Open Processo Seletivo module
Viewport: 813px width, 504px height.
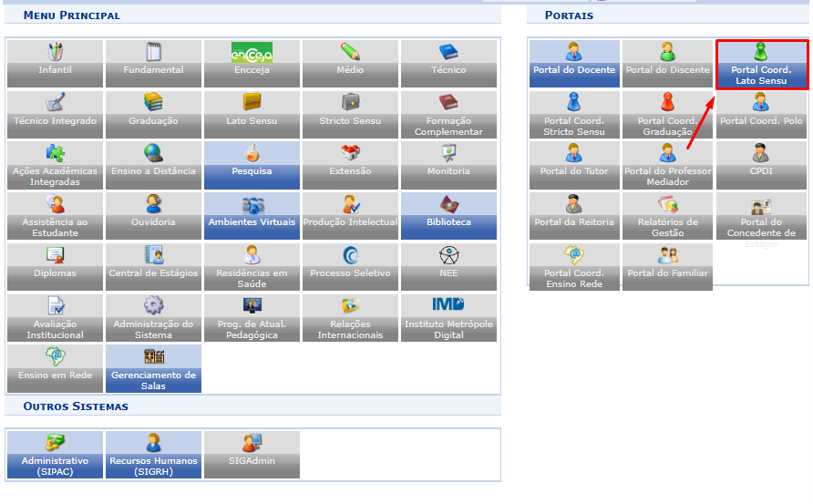[351, 266]
